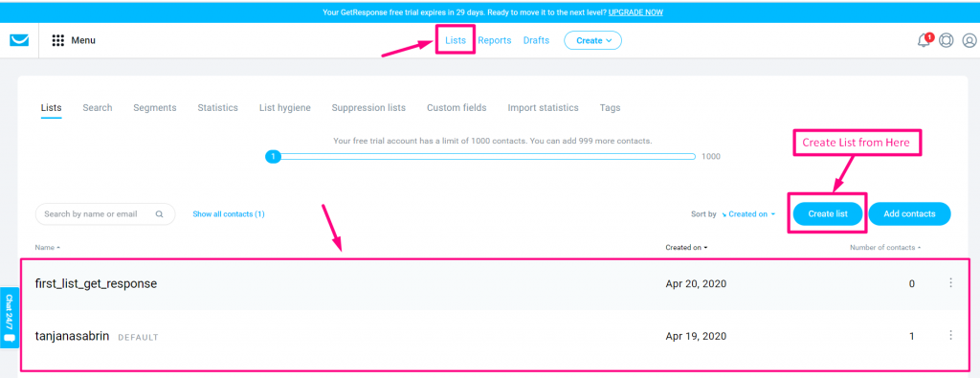Click the Apr 19, 2020 date
980x378 pixels.
pos(697,336)
